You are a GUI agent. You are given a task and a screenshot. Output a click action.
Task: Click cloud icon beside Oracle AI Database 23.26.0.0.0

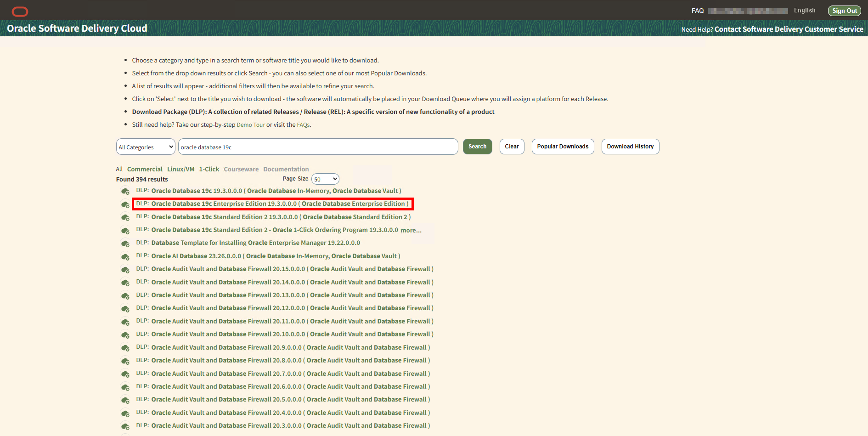[125, 256]
